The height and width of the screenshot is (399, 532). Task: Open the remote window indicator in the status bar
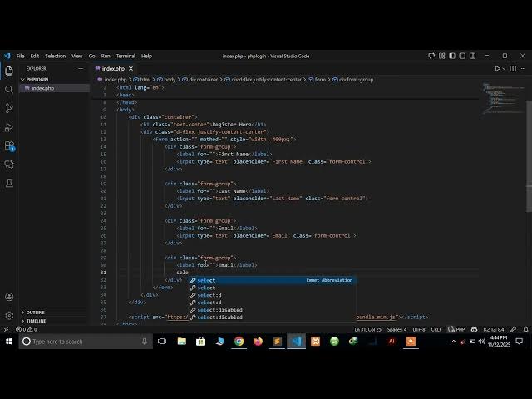click(6, 329)
